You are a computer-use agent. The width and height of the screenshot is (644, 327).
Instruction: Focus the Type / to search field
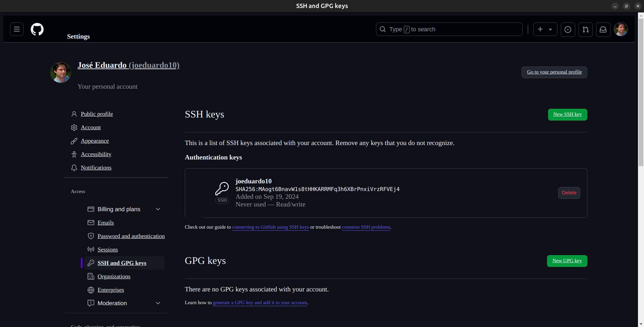click(x=449, y=29)
